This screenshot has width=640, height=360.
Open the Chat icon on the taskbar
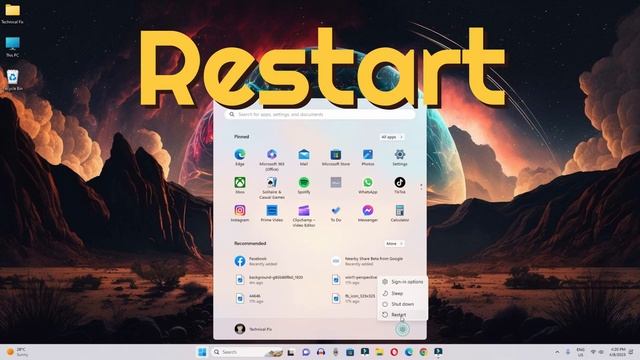click(x=306, y=352)
